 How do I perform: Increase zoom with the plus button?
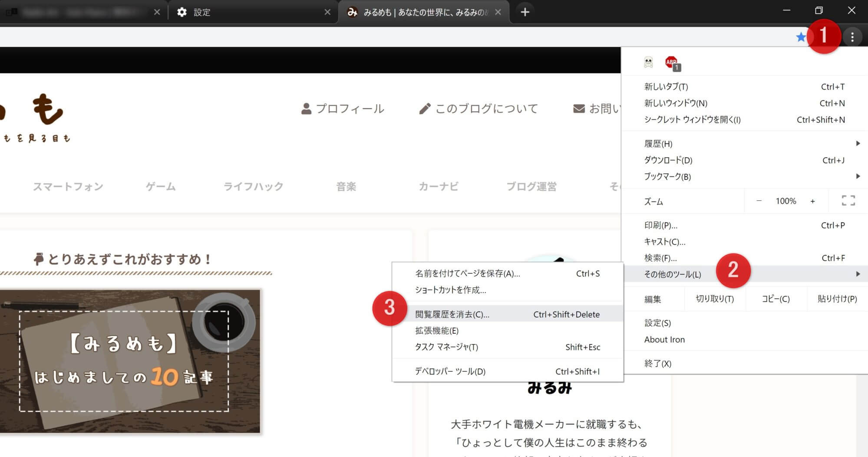coord(812,201)
